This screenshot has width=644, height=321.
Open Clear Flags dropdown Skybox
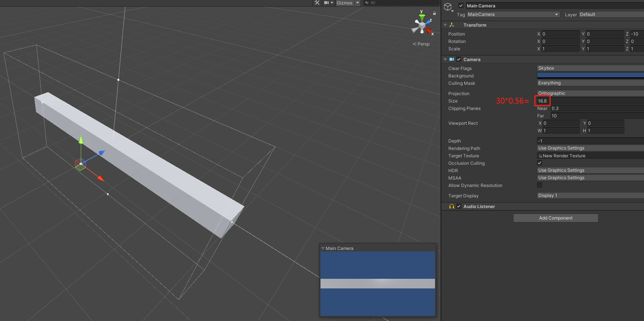tap(591, 68)
